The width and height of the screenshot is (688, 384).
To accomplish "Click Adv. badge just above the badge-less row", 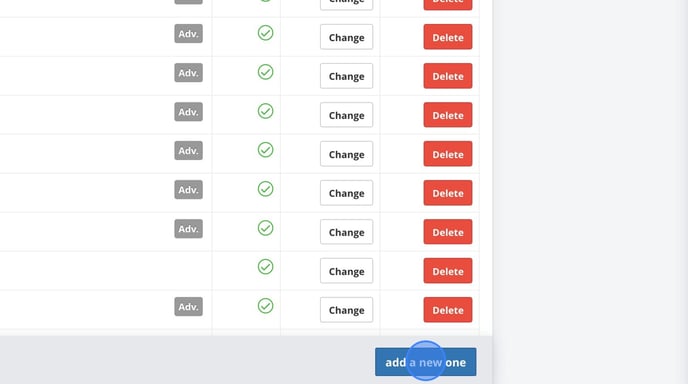I will click(189, 229).
